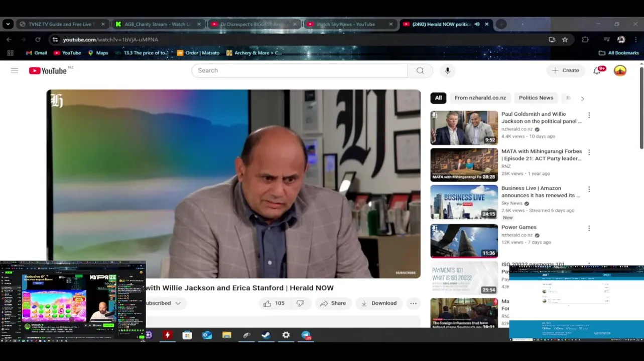The image size is (644, 361).
Task: Open the Paul Goldsmith and Willie Jackson thumbnail
Action: click(464, 128)
